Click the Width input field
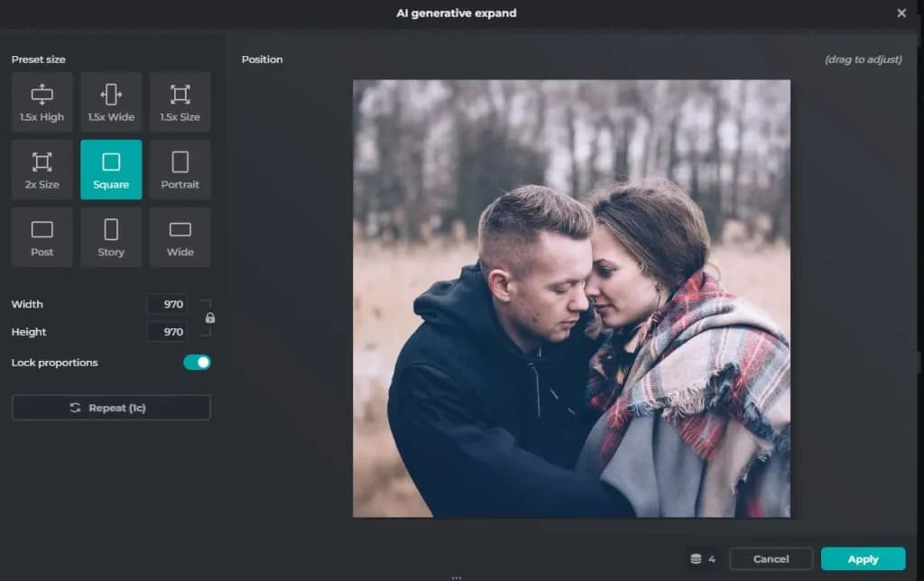 (x=167, y=304)
